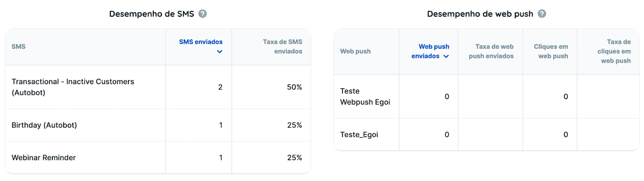Click the Desempenho de web push title
The image size is (644, 181).
tap(480, 14)
